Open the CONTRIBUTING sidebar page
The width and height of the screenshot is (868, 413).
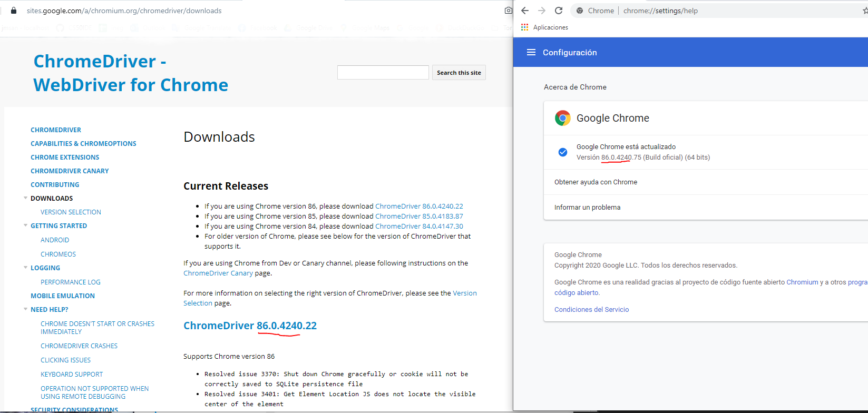click(x=55, y=184)
